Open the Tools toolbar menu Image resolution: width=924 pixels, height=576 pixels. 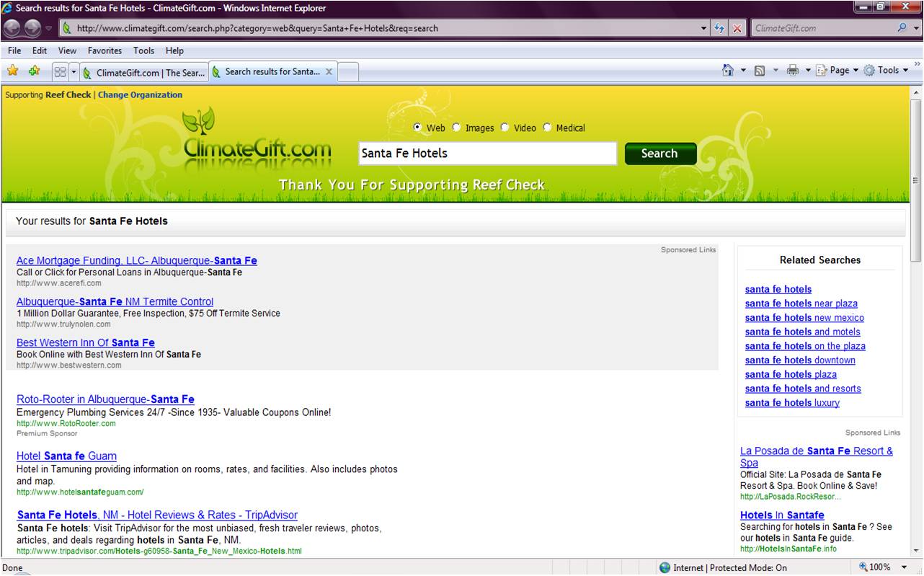pyautogui.click(x=886, y=71)
